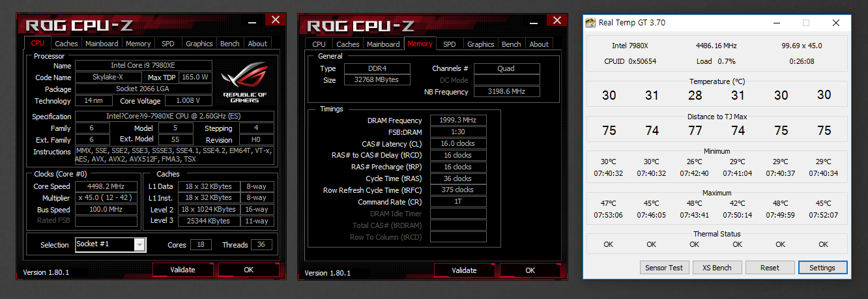Open the Socket #1 selection dropdown
The height and width of the screenshot is (299, 868).
click(139, 244)
